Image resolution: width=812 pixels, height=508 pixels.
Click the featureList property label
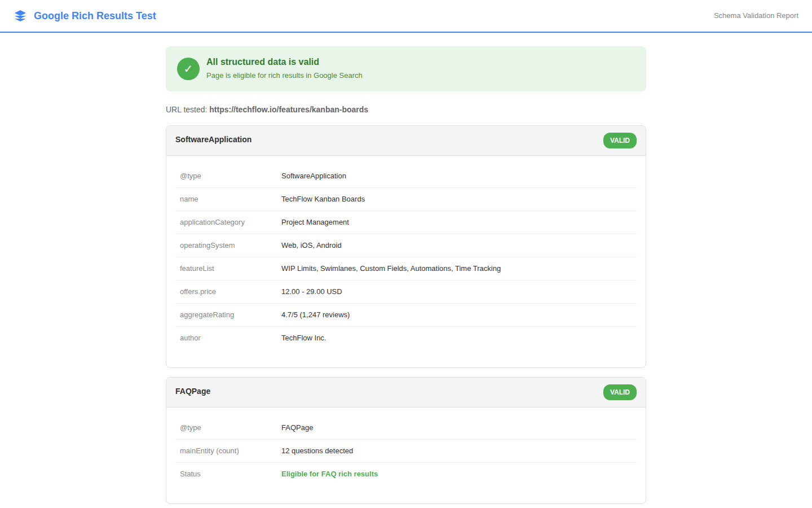(x=197, y=269)
